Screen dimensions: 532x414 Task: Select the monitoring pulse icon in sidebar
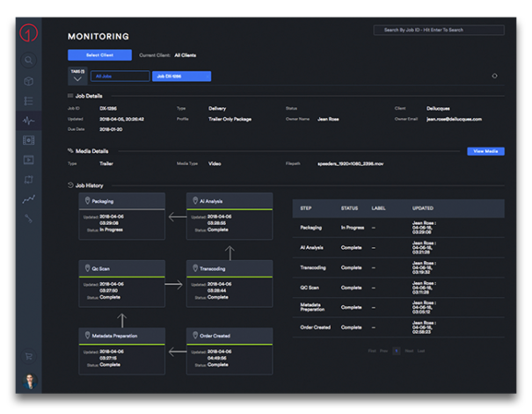(28, 120)
